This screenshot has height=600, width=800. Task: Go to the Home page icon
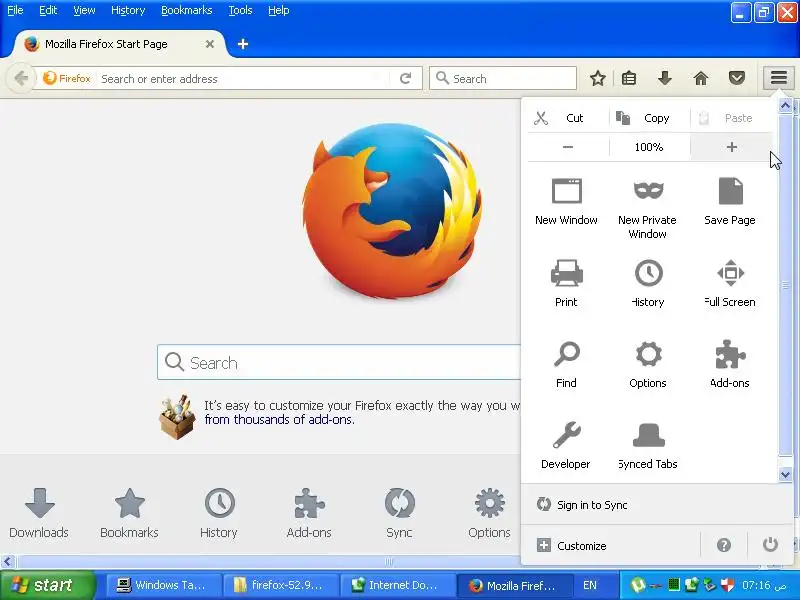point(701,78)
